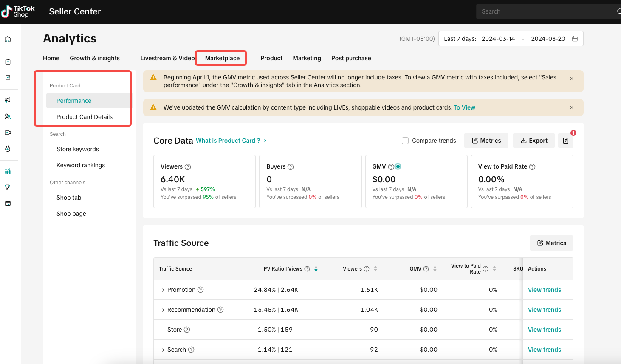Viewport: 621px width, 364px height.
Task: Select the GMV radio indicator in Core Data
Action: [x=398, y=166]
